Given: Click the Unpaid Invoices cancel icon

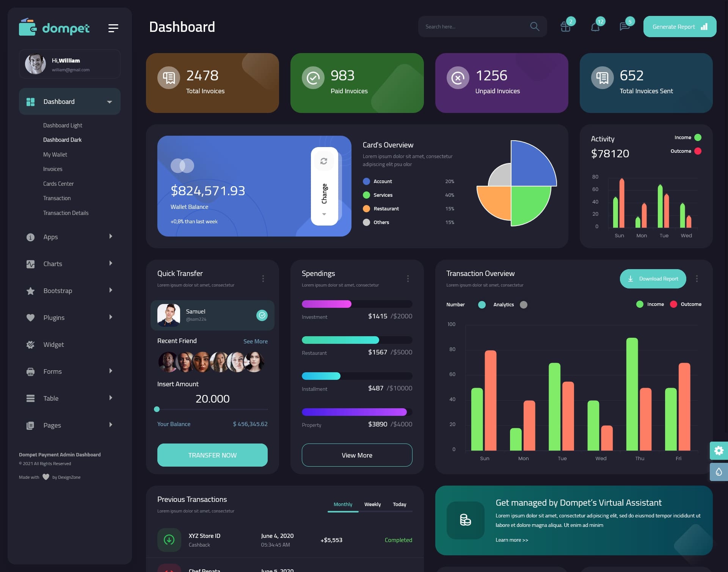Looking at the screenshot, I should tap(457, 77).
